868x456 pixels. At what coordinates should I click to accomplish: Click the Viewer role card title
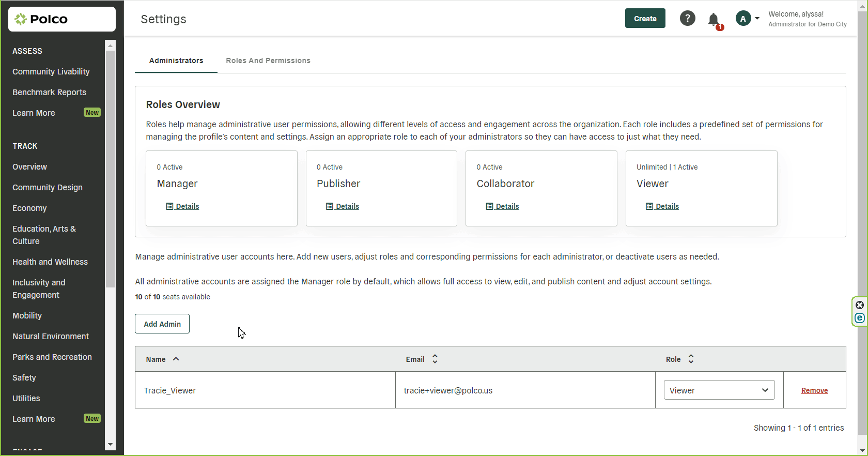click(x=653, y=184)
